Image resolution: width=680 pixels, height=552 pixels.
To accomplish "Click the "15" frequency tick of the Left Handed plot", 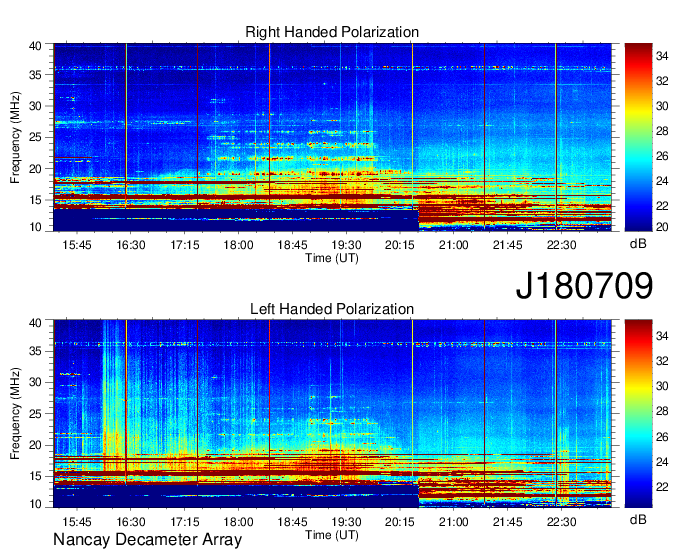I will [x=36, y=476].
